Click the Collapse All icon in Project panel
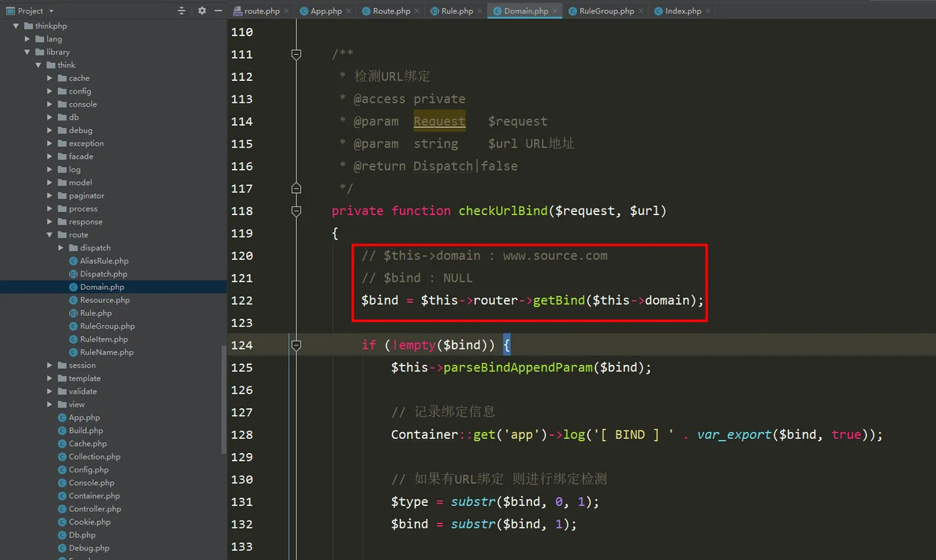Screen dimensions: 936x560 tap(182, 11)
